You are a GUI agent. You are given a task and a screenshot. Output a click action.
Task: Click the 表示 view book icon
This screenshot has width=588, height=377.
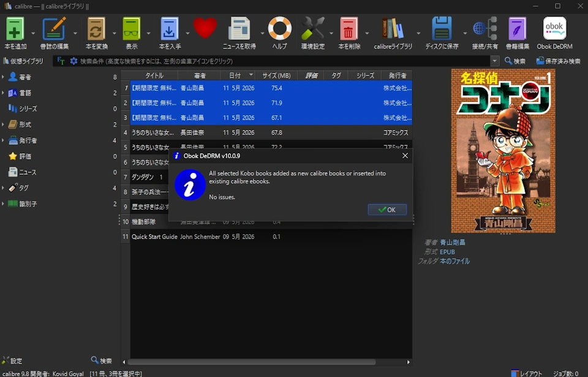pyautogui.click(x=131, y=29)
